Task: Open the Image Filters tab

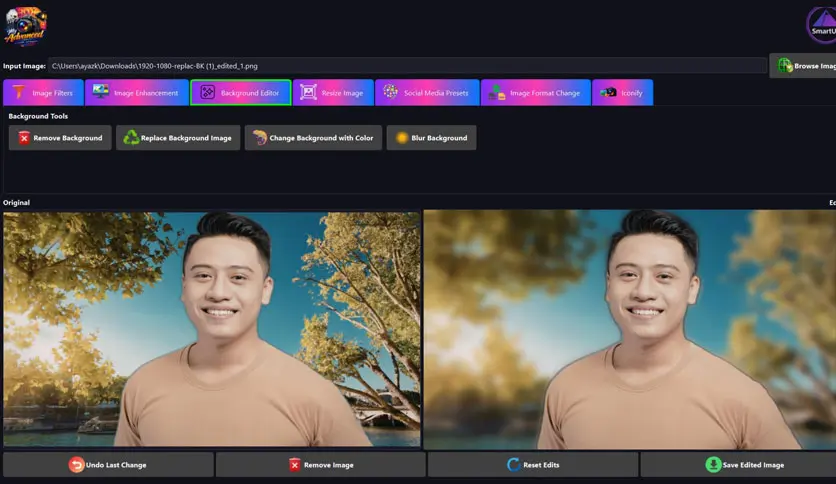Action: click(x=43, y=93)
